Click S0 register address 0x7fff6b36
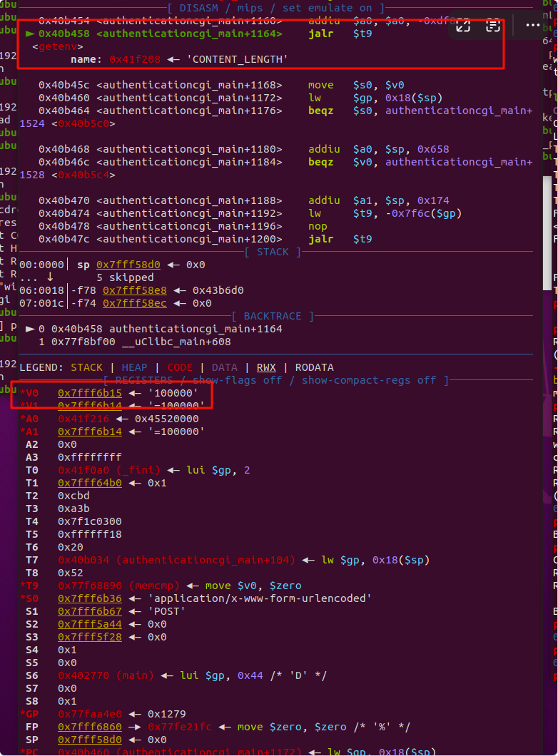 (x=90, y=598)
